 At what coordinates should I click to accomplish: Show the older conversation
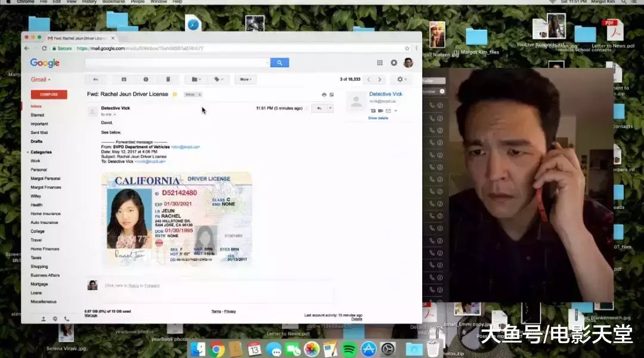point(379,80)
